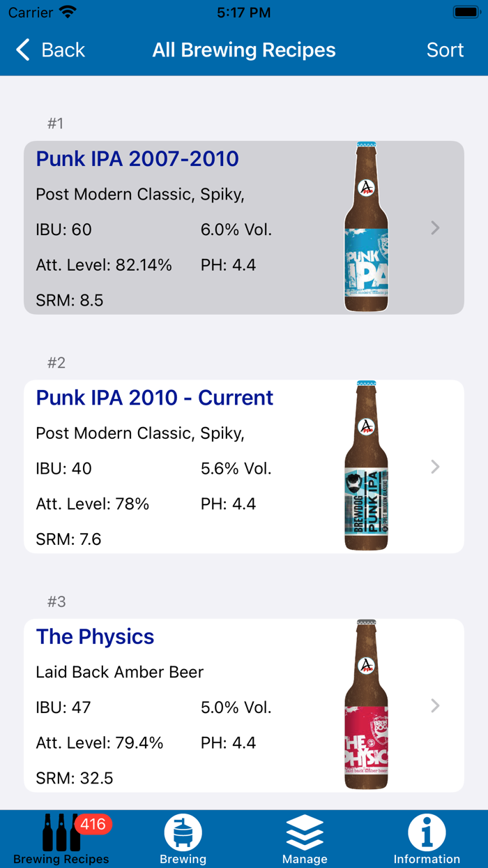Tap the Information info icon
The height and width of the screenshot is (868, 488).
point(427,830)
